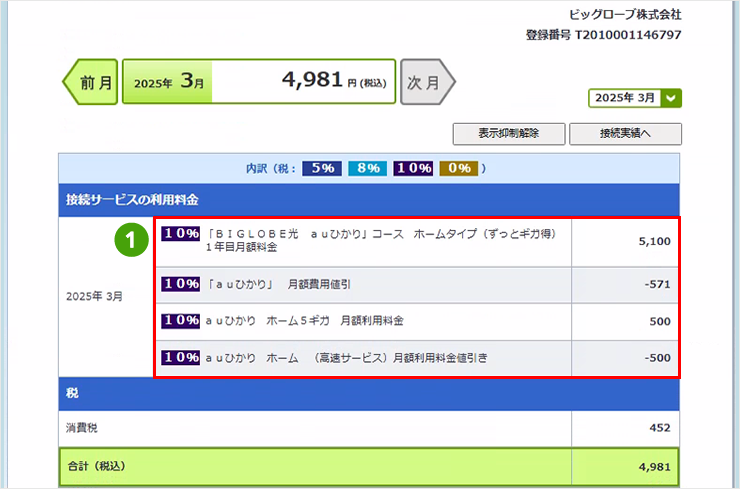Go to next month with 次月 button
Image resolution: width=740 pixels, height=489 pixels.
pyautogui.click(x=428, y=82)
